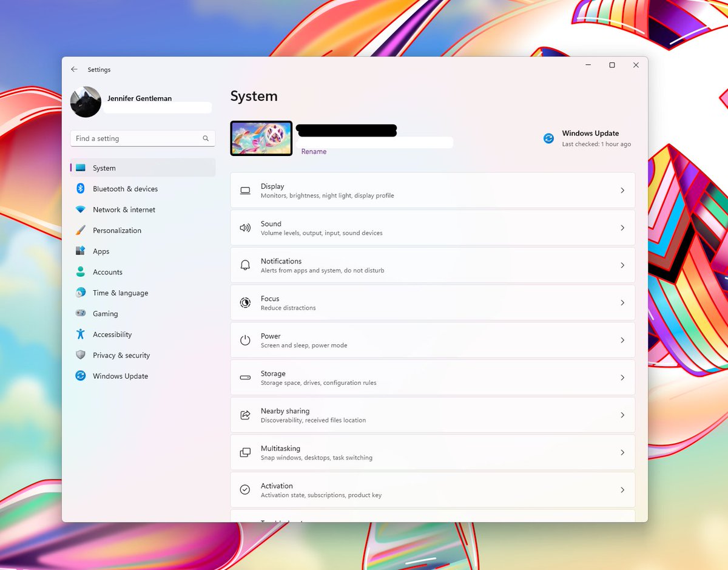The width and height of the screenshot is (728, 570).
Task: Switch to Network & internet section
Action: point(143,209)
